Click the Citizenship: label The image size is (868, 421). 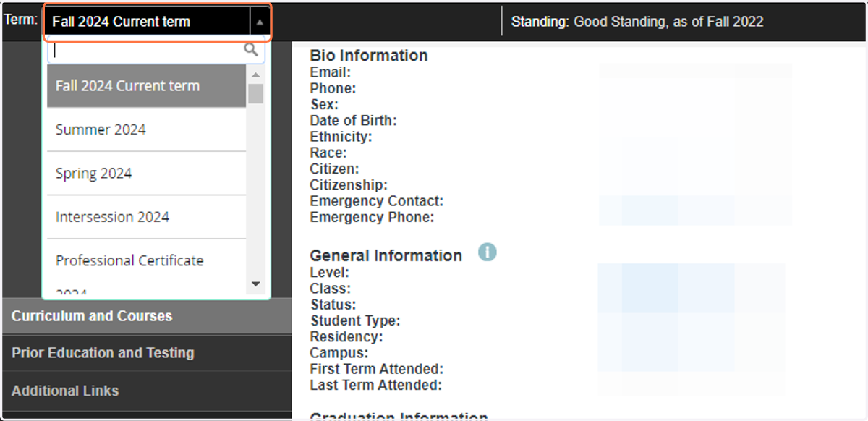click(349, 185)
